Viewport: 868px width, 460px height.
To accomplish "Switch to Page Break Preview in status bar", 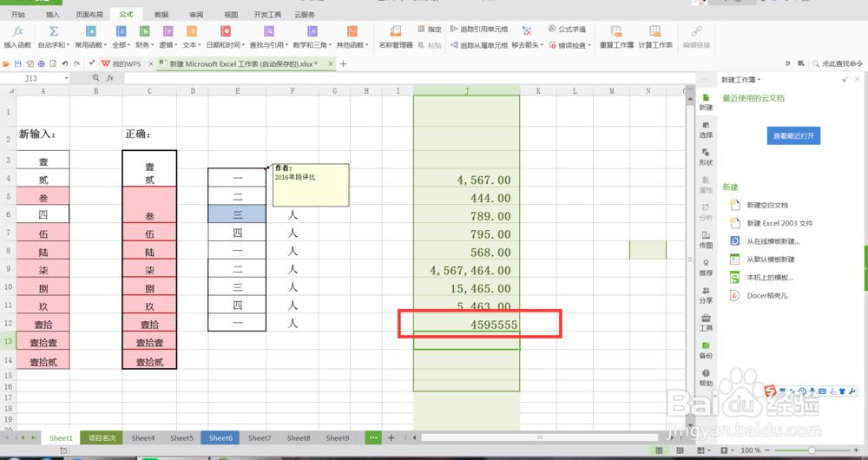I will [x=680, y=450].
